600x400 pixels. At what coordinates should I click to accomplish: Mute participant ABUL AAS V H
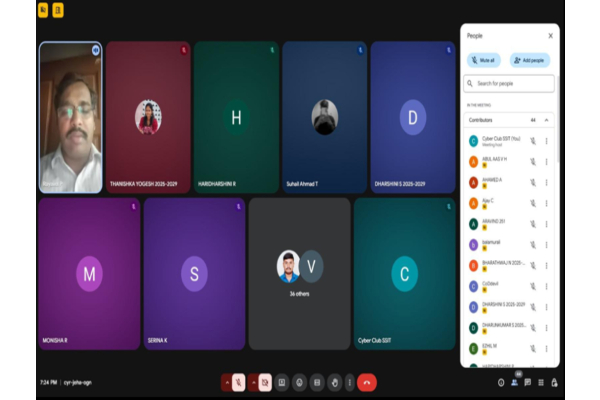[x=533, y=161]
